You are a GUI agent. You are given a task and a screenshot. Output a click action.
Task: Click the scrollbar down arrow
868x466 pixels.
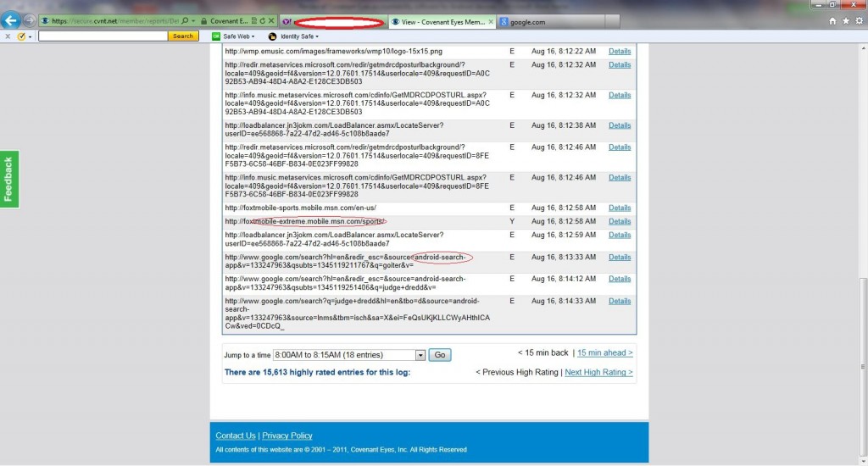[x=862, y=460]
